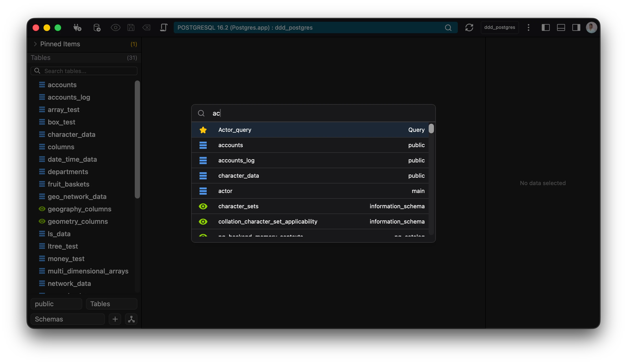
Task: Toggle the bottom panel layout
Action: click(561, 28)
